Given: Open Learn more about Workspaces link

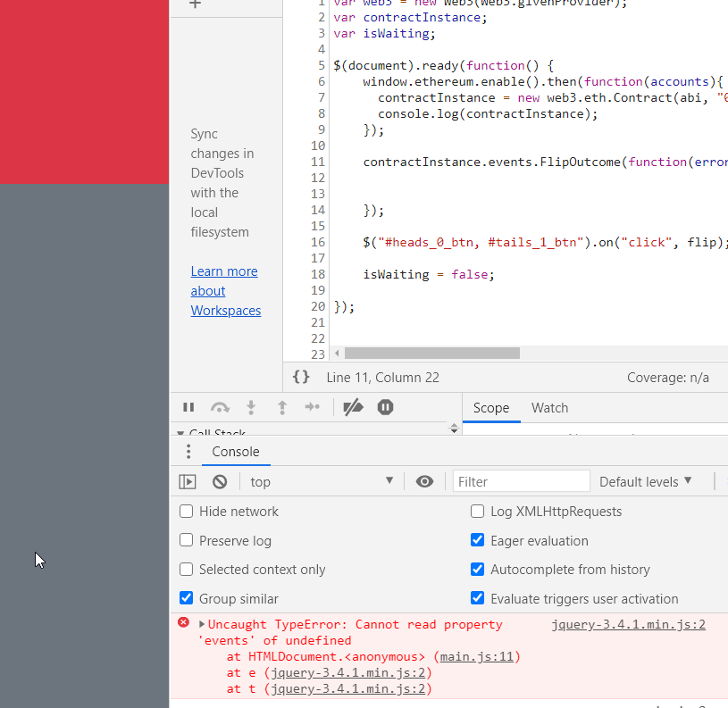Looking at the screenshot, I should (226, 291).
